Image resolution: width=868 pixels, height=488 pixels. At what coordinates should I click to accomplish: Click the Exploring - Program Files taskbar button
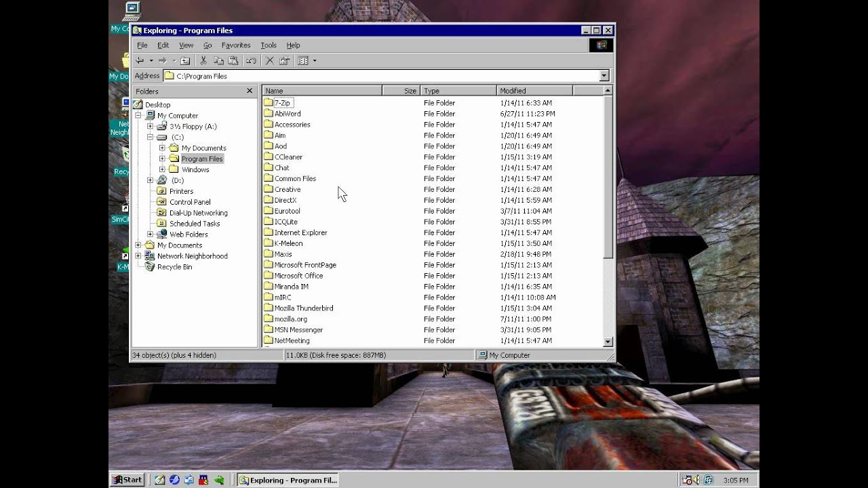pos(288,480)
